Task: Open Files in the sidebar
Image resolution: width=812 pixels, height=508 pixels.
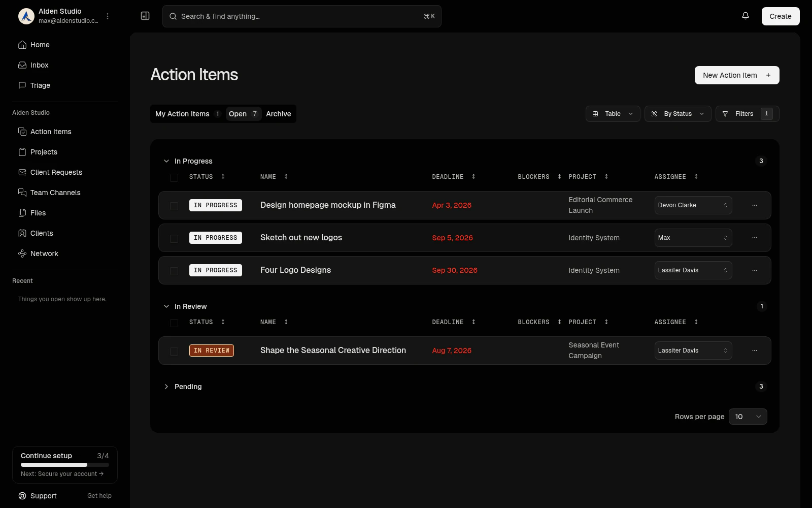Action: [65, 213]
